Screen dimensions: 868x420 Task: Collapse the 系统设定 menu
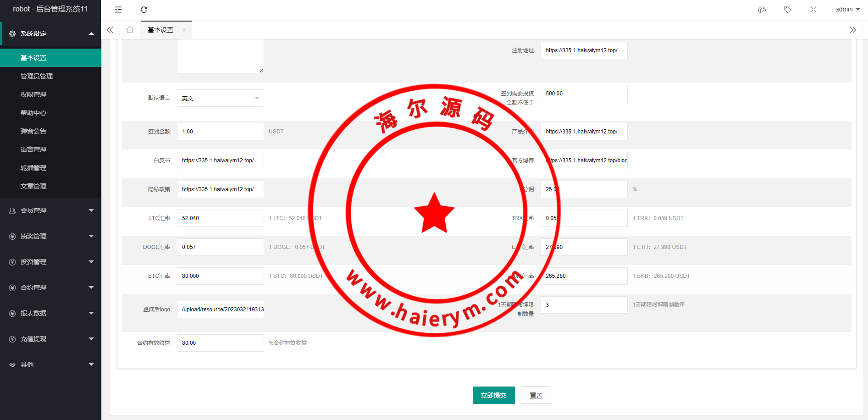(x=50, y=33)
